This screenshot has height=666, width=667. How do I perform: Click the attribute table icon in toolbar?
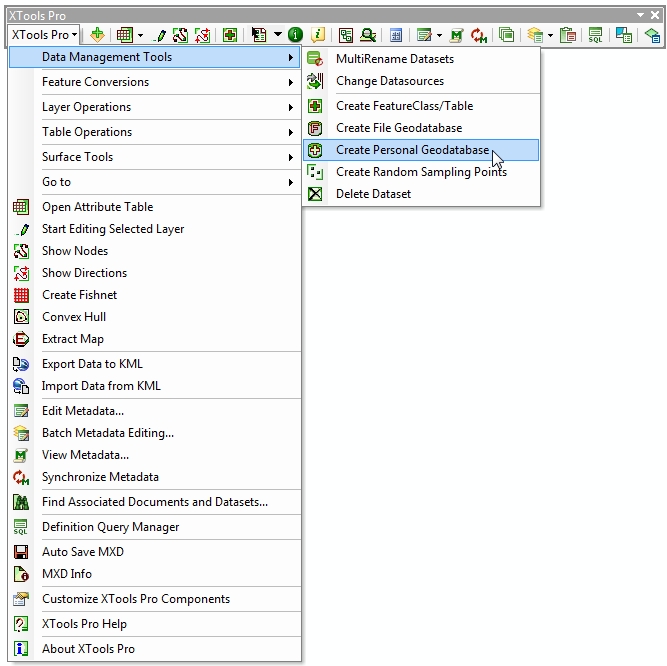[x=125, y=35]
